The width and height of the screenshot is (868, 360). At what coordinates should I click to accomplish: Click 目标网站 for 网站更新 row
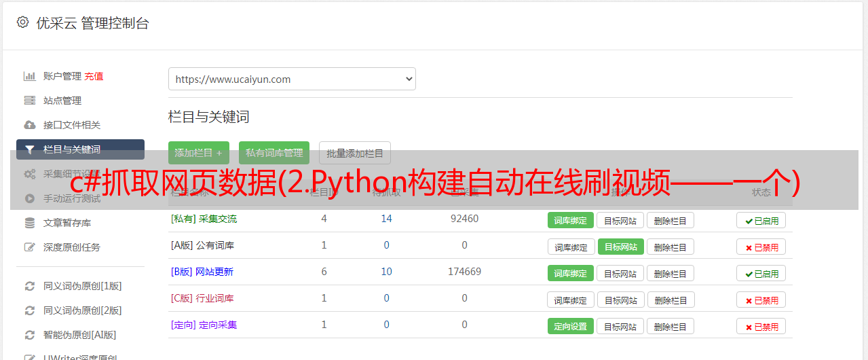pyautogui.click(x=620, y=273)
